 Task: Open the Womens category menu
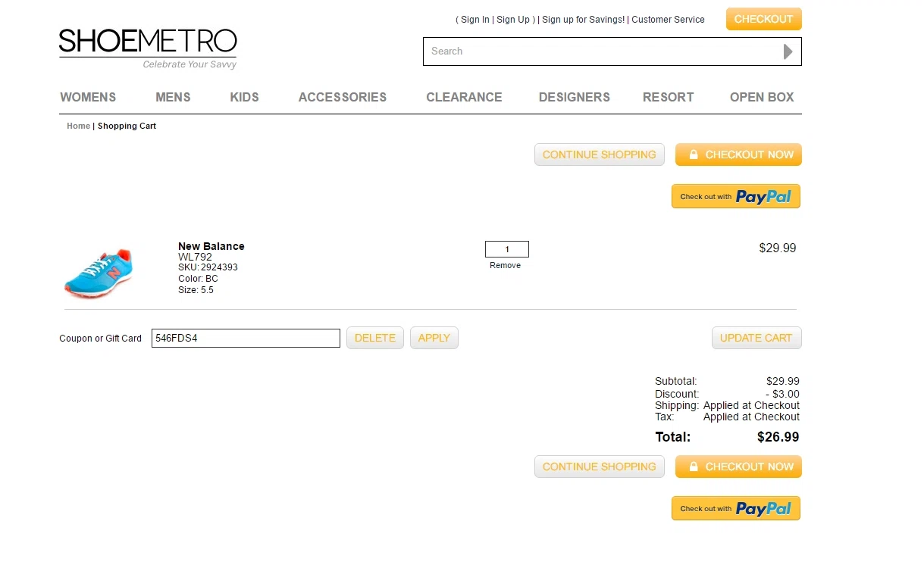[x=88, y=97]
